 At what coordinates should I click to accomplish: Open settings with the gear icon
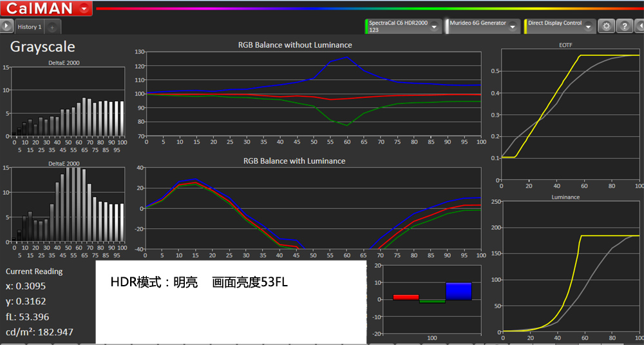point(606,26)
